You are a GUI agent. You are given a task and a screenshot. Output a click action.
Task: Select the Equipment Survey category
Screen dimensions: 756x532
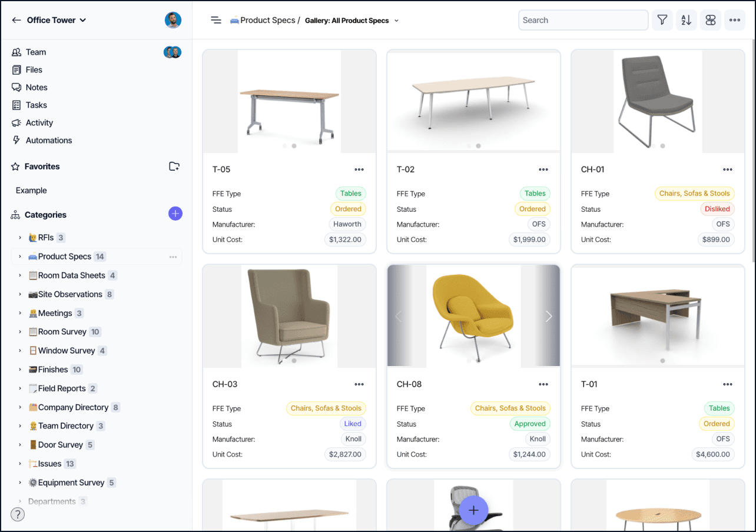71,483
